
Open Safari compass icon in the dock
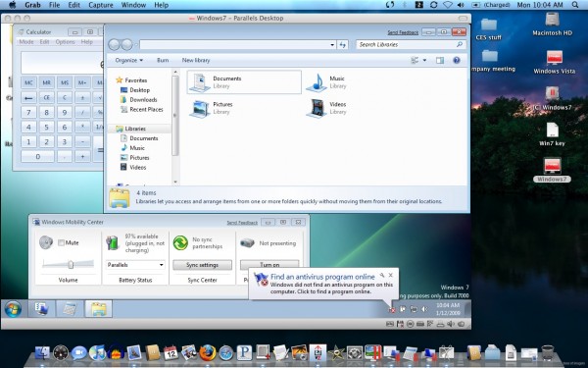pos(225,353)
